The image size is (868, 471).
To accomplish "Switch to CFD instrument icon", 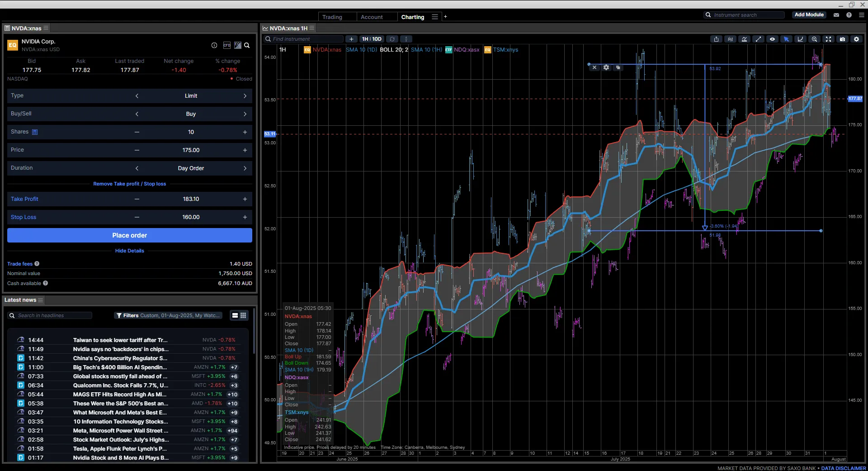I will point(227,45).
